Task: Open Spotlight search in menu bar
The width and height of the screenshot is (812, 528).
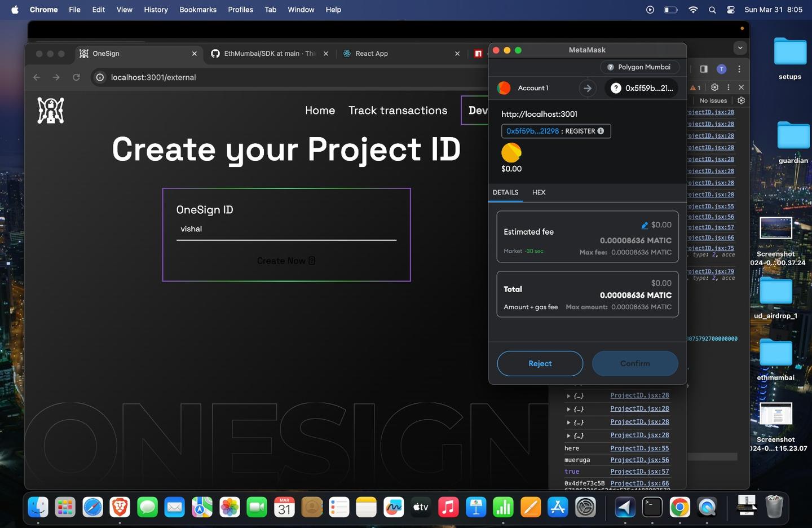Action: coord(712,10)
